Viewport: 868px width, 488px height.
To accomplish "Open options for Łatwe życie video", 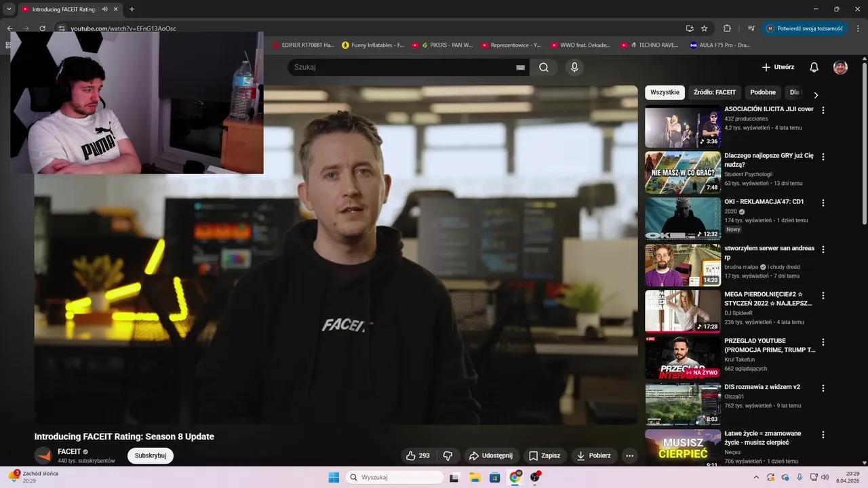I will 823,434.
